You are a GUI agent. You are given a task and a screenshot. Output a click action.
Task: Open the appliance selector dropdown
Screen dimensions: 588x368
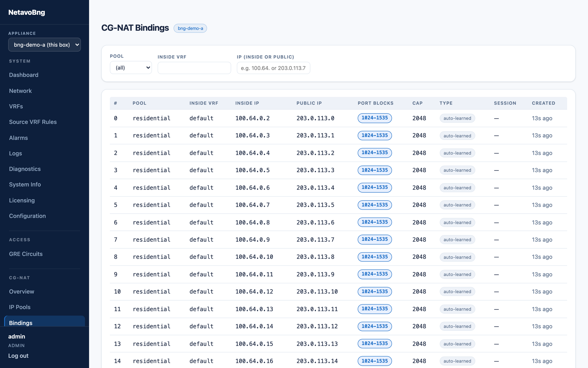click(x=44, y=44)
